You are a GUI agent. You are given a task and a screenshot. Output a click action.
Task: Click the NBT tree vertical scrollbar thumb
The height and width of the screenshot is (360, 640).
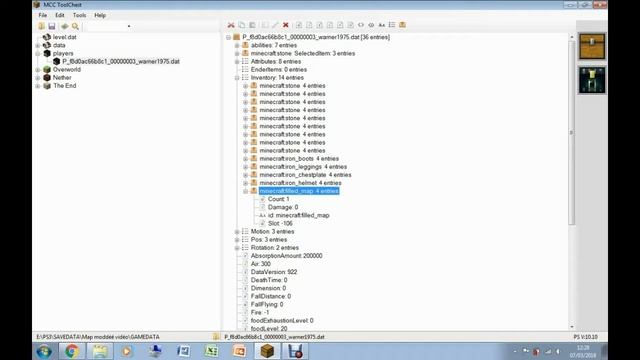click(571, 133)
